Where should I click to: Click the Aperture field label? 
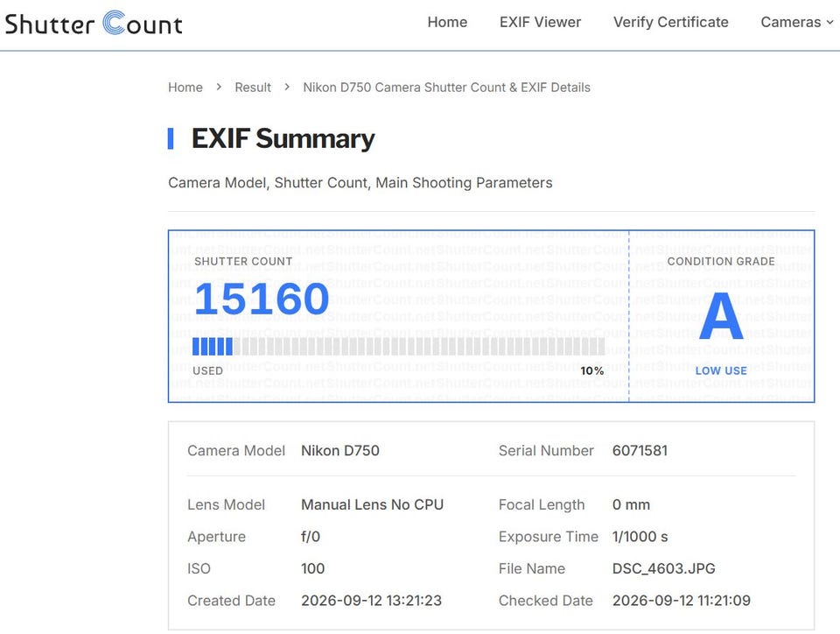pos(216,537)
